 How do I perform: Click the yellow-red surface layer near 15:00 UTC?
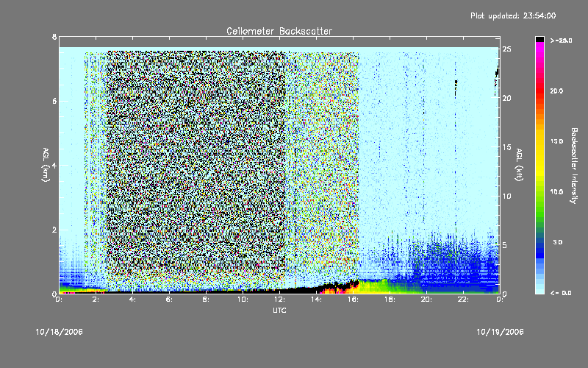(337, 290)
